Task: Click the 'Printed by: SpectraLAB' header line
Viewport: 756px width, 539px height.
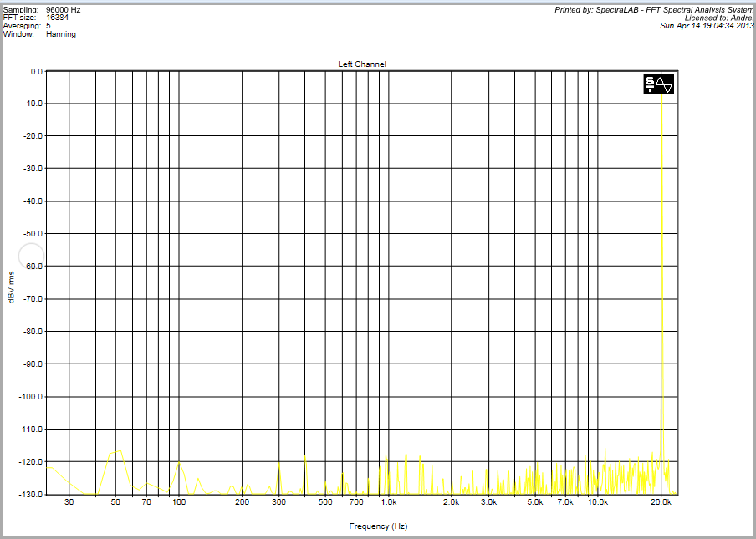Action: click(654, 10)
